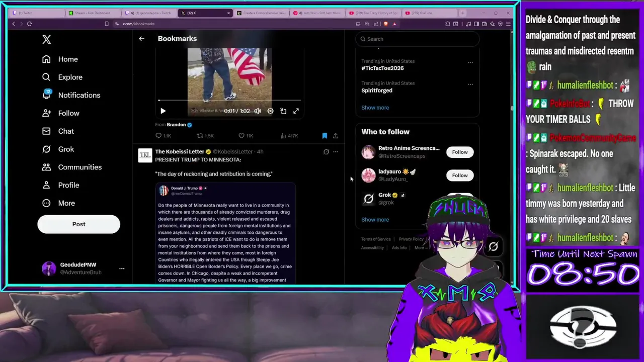
Task: Reload the page
Action: tap(29, 24)
